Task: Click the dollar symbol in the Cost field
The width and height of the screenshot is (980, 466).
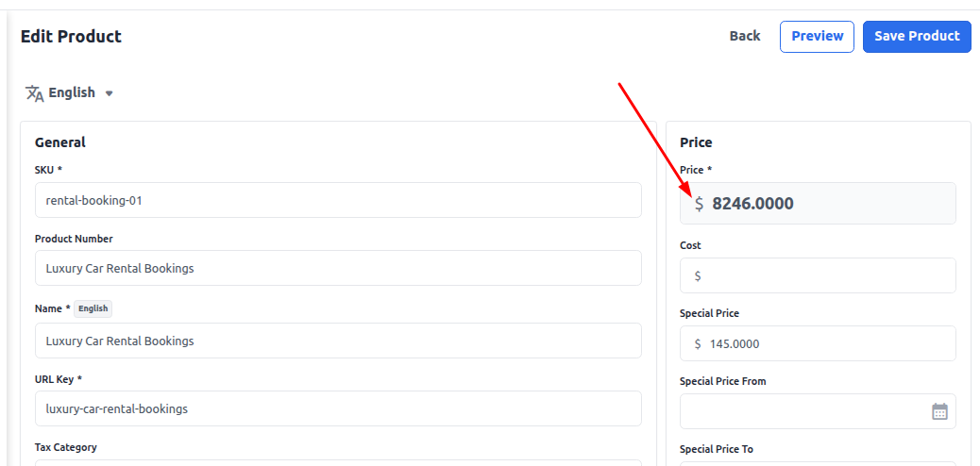Action: click(698, 275)
